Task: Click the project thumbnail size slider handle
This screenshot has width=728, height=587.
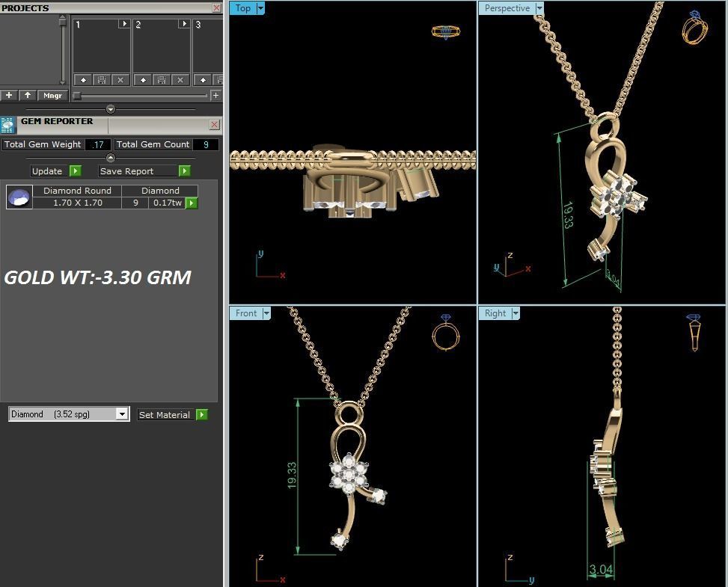Action: [77, 96]
